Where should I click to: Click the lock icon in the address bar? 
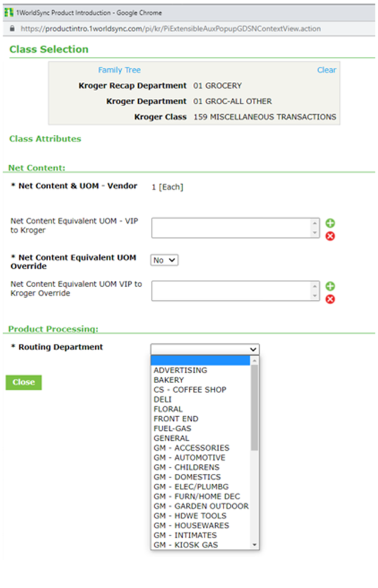pos(12,28)
